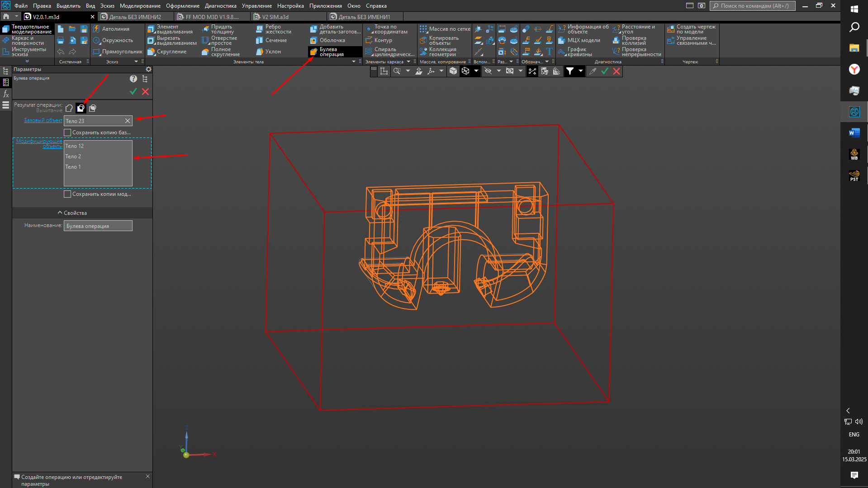The image size is (868, 488).
Task: Open the layers/library side tab
Action: pos(5,105)
